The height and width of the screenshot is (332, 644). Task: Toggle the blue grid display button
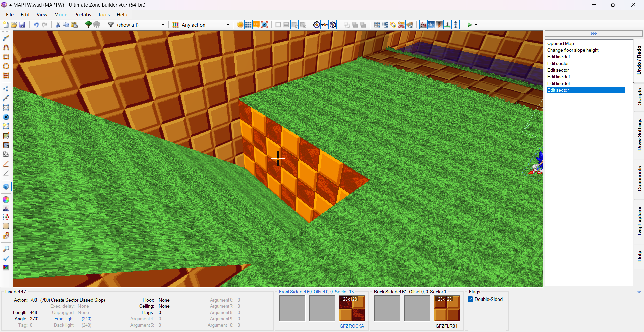tap(248, 25)
